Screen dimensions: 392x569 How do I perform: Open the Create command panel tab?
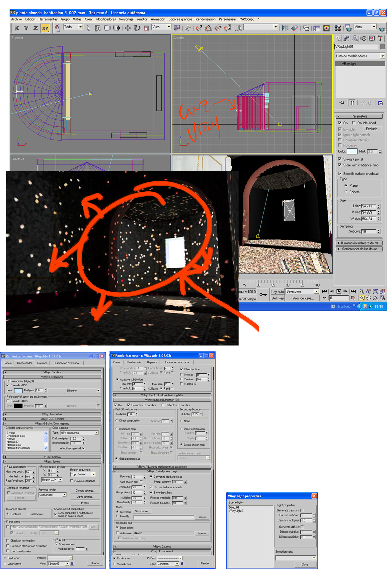[338, 39]
